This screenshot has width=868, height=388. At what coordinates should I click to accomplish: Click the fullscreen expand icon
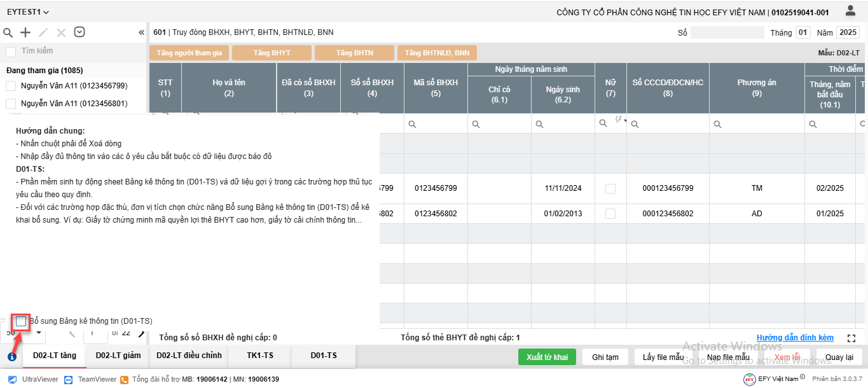click(852, 338)
